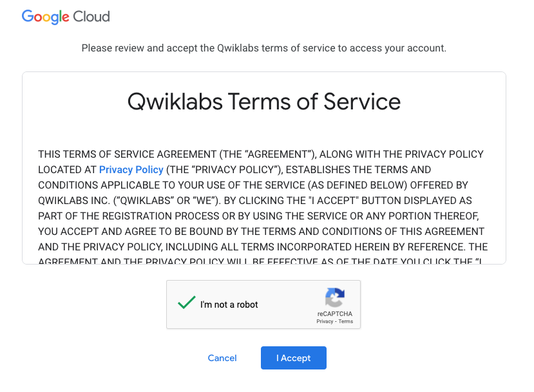Click the Google Cloud logo
The height and width of the screenshot is (392, 534).
coord(65,17)
